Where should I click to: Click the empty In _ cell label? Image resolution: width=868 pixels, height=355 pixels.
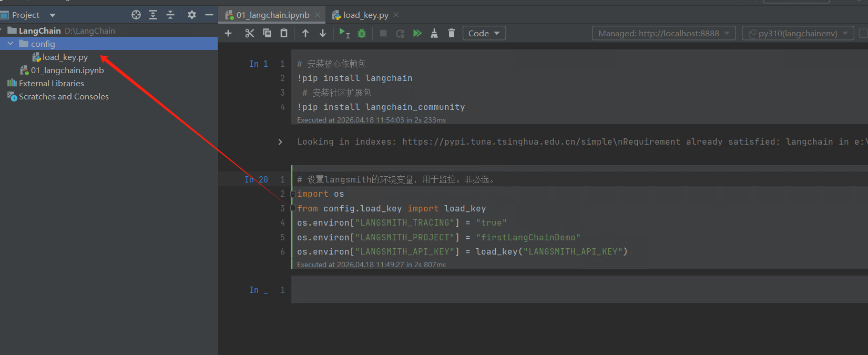tap(258, 290)
